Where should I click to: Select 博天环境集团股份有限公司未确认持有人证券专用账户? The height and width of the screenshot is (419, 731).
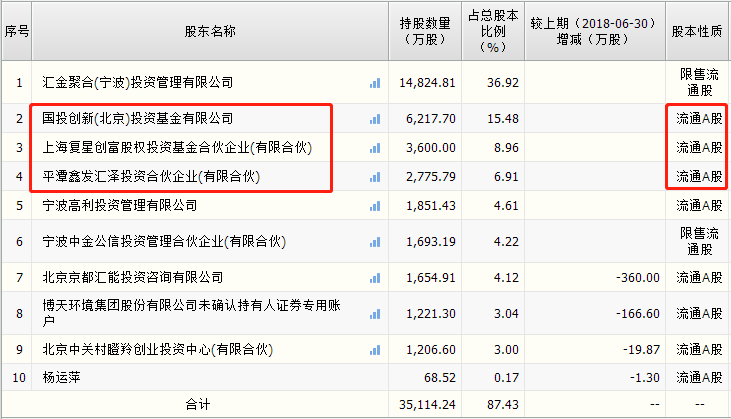tap(192, 313)
